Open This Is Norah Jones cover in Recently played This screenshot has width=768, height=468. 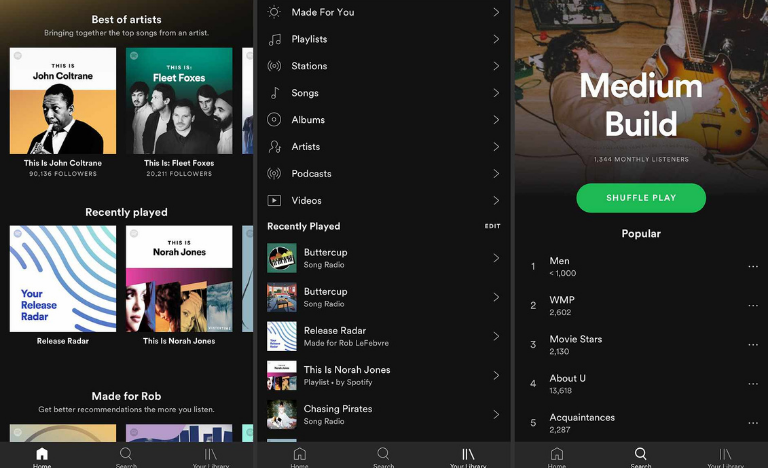click(x=179, y=278)
